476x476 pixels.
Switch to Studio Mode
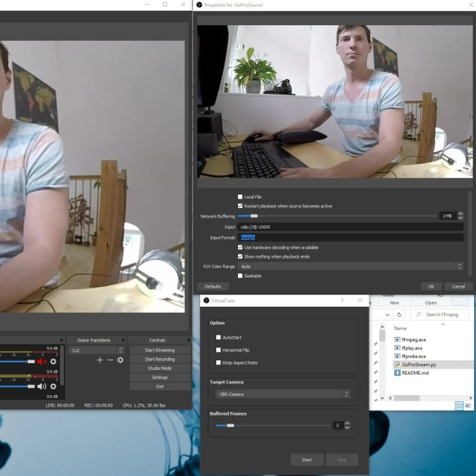click(x=160, y=369)
